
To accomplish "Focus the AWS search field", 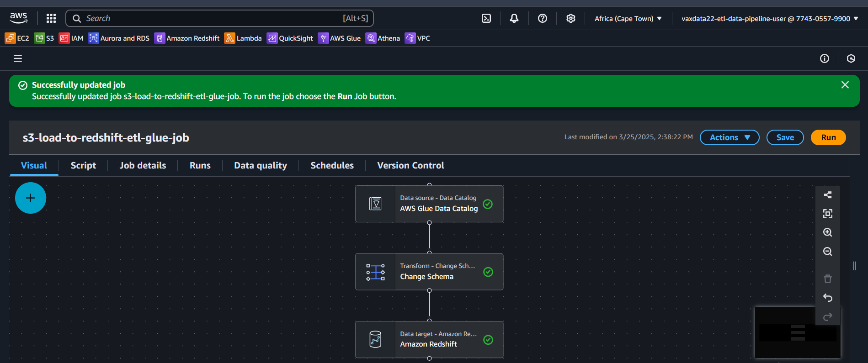I will 220,18.
